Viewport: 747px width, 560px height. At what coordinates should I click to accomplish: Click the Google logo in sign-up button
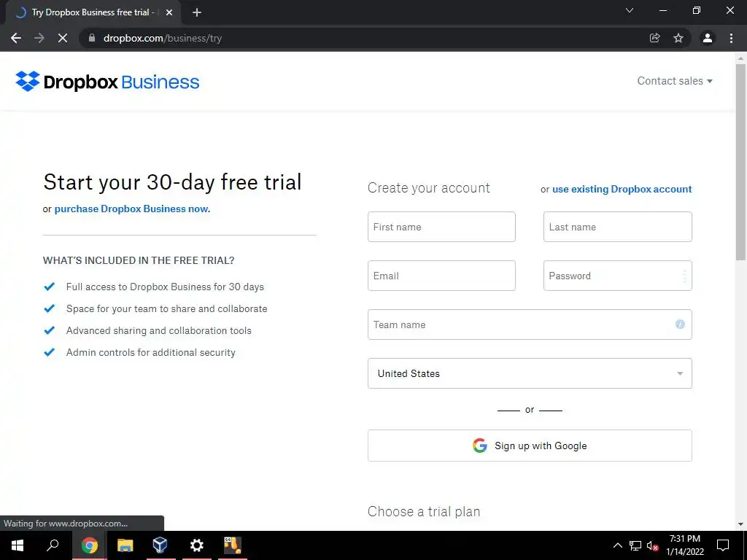(x=480, y=446)
